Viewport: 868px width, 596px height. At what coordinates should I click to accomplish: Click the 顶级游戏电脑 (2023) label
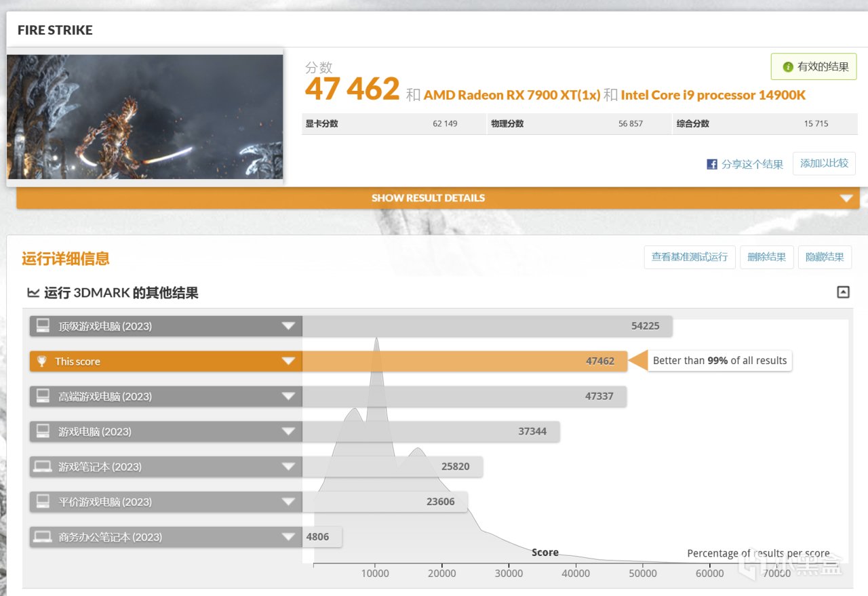tap(105, 326)
